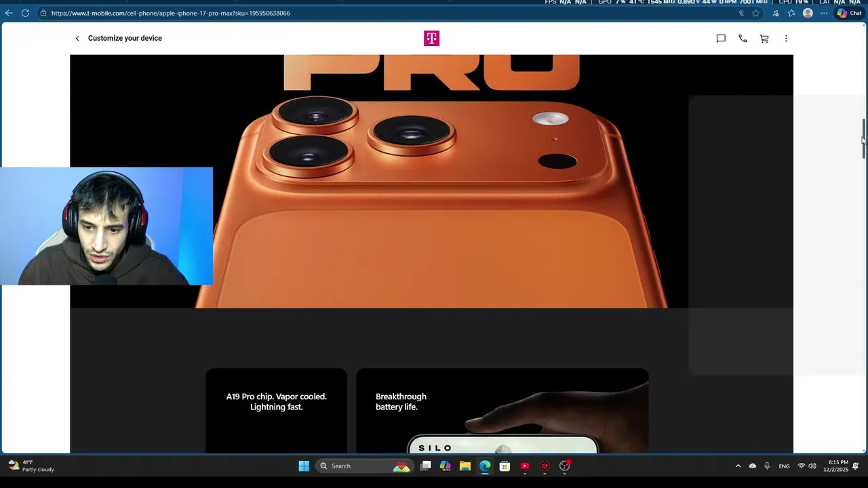The height and width of the screenshot is (488, 868).
Task: Go back with the Customize your device arrow
Action: [x=77, y=39]
